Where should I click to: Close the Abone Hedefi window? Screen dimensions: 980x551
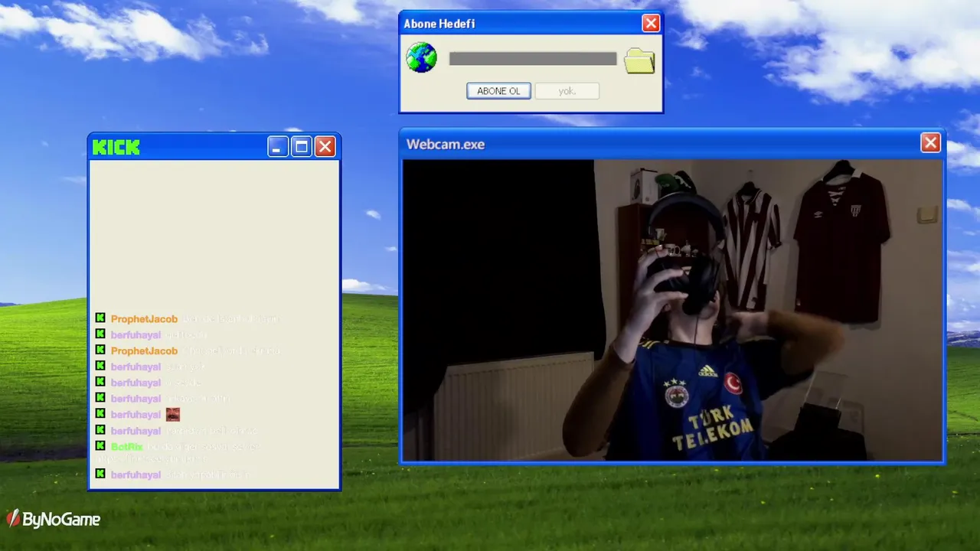[651, 24]
